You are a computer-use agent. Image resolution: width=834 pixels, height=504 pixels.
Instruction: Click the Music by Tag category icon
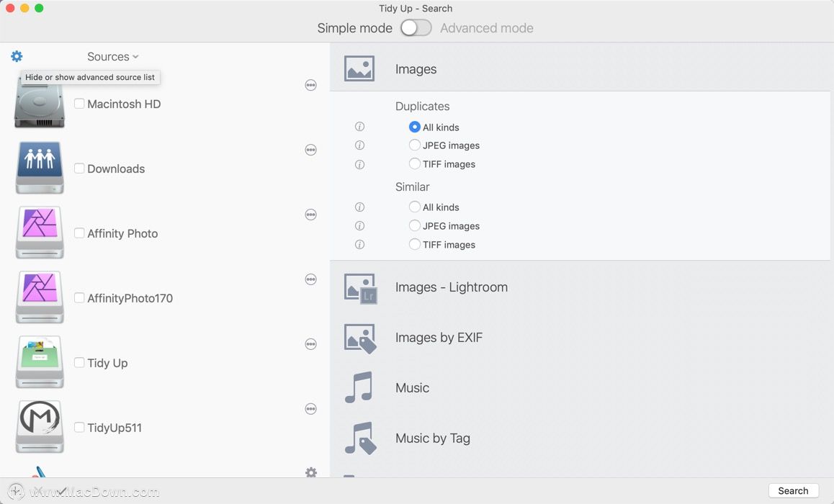point(360,438)
